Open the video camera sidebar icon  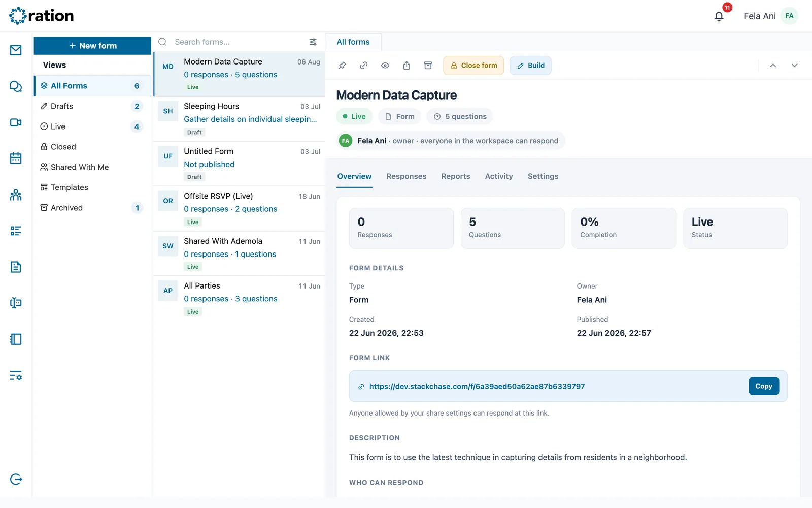pyautogui.click(x=16, y=122)
